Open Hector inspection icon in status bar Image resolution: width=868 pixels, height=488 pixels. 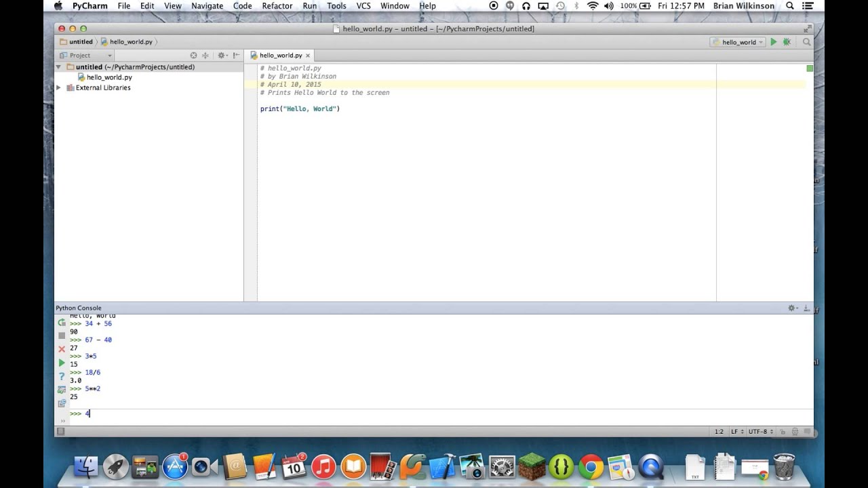(x=794, y=432)
